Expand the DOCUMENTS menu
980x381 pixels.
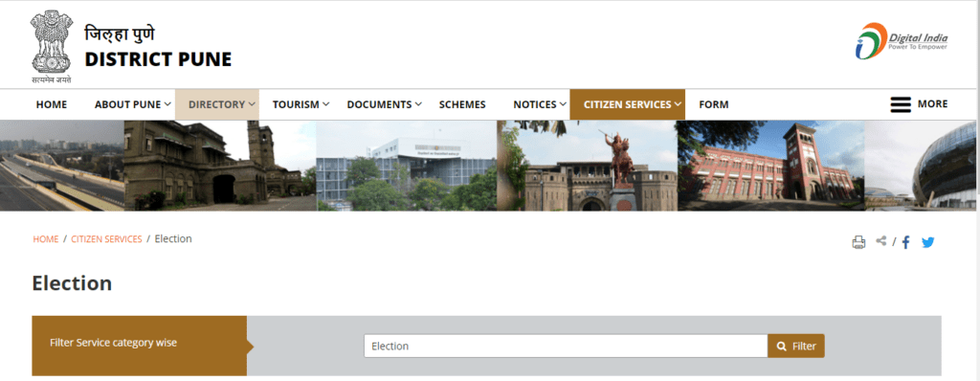pos(385,104)
